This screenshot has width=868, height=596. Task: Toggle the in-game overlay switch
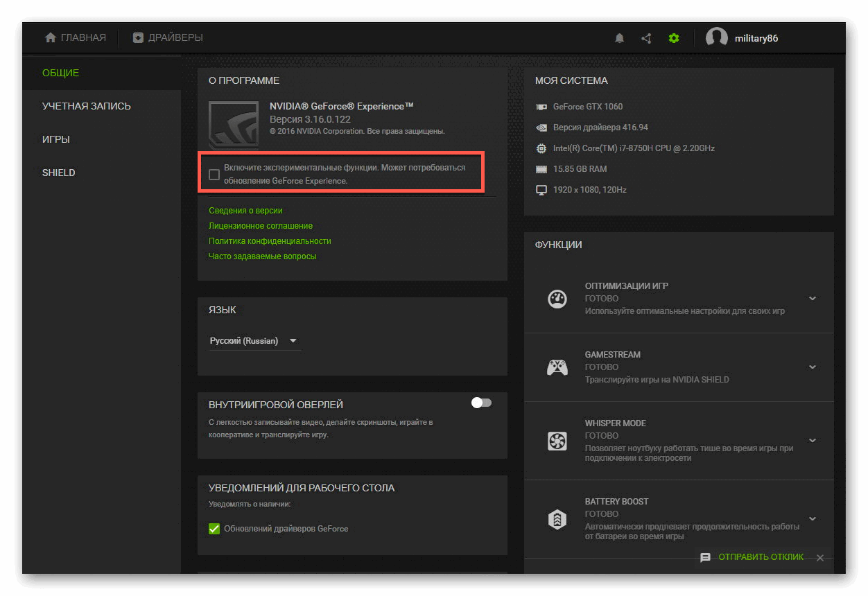coord(481,403)
